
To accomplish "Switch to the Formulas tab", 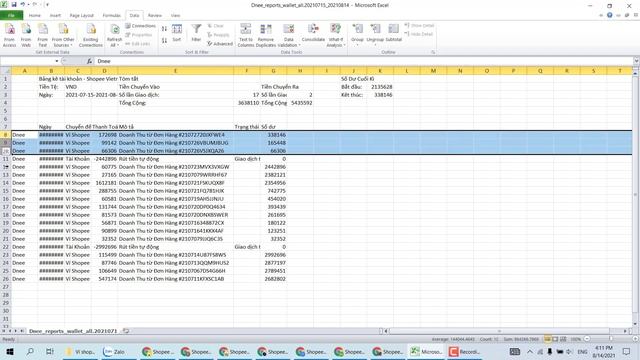I will pyautogui.click(x=111, y=16).
